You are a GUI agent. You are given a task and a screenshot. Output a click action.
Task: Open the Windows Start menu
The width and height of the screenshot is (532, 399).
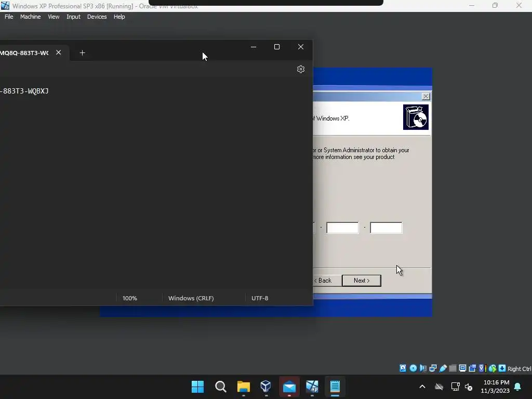click(197, 387)
